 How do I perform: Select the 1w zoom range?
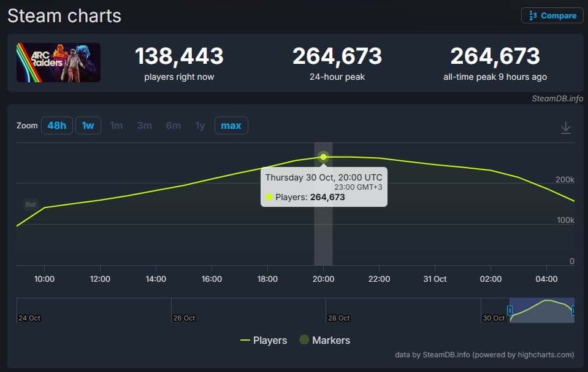[88, 125]
